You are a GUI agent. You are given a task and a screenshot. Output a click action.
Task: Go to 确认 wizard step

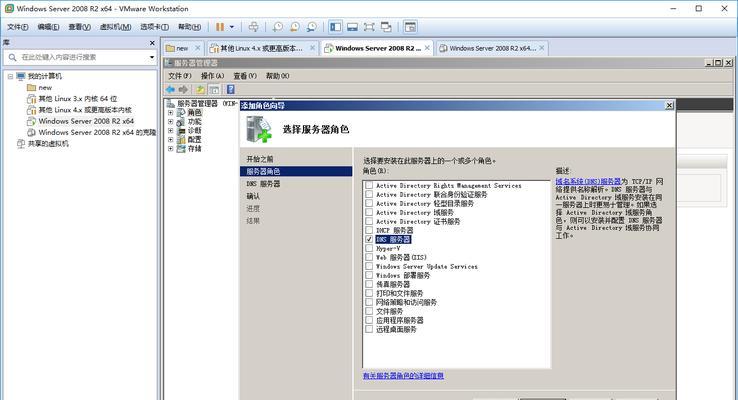tap(253, 196)
